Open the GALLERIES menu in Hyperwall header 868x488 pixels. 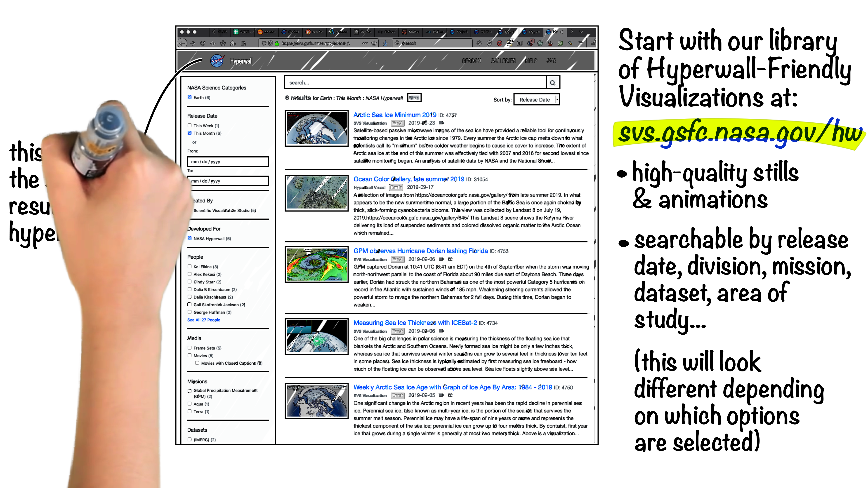click(x=503, y=61)
